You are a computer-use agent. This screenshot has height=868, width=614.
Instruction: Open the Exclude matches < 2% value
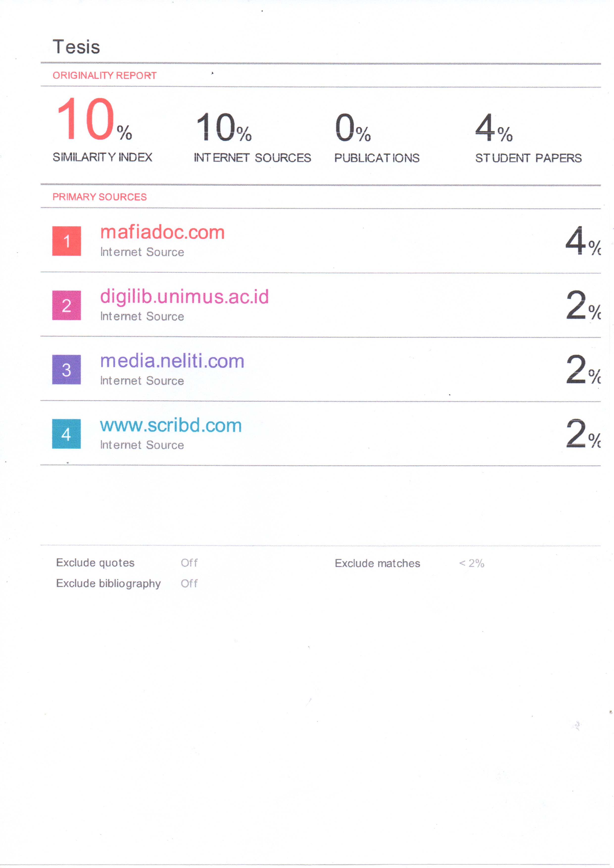point(471,563)
